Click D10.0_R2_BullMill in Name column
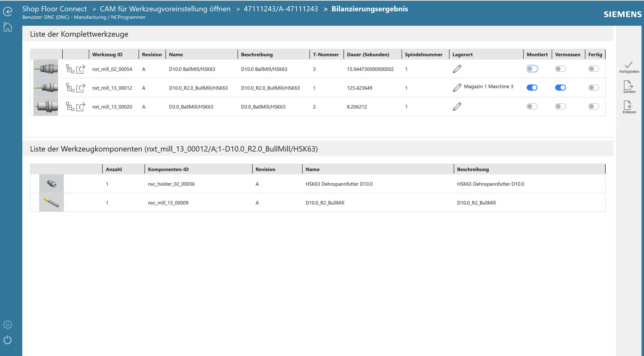The width and height of the screenshot is (644, 356). point(325,203)
